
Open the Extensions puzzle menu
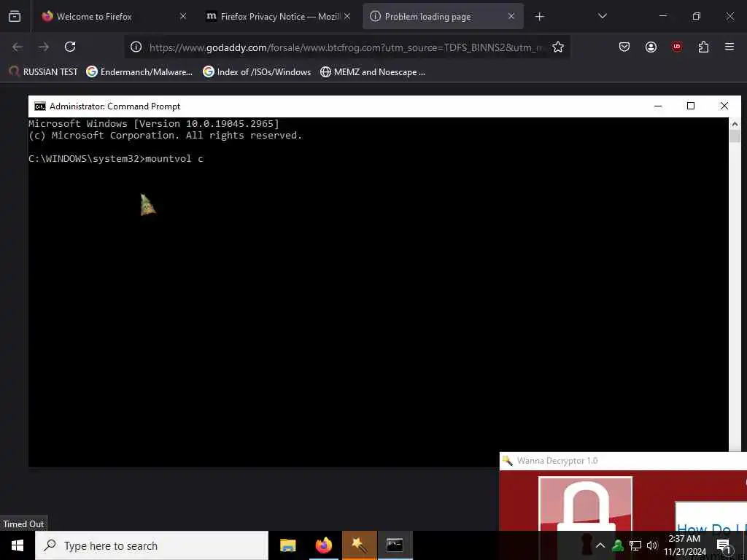coord(703,47)
